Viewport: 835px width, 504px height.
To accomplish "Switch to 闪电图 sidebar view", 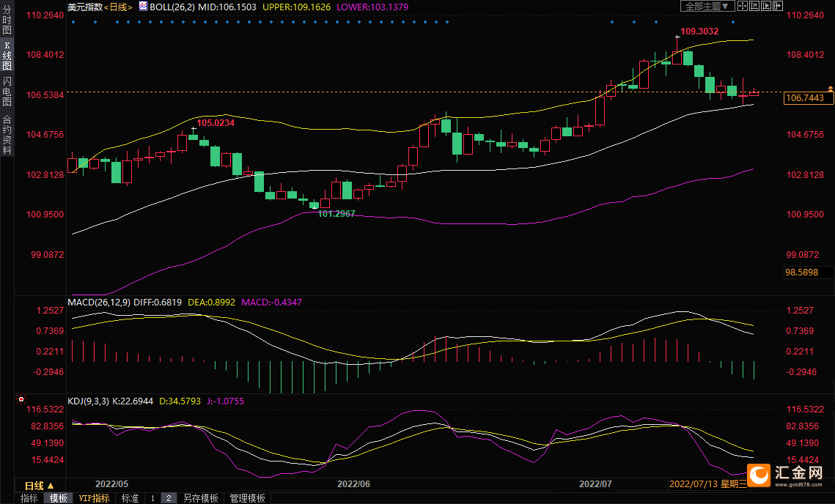I will pos(7,91).
